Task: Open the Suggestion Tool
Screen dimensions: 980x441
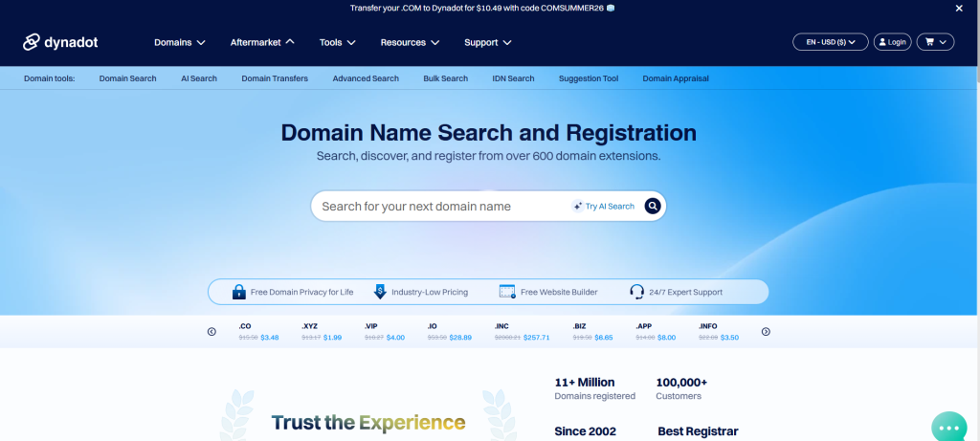Action: point(589,78)
